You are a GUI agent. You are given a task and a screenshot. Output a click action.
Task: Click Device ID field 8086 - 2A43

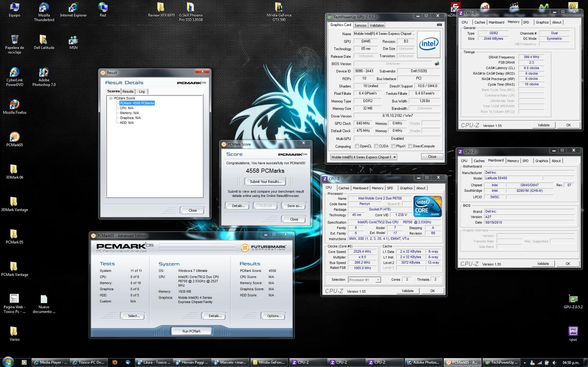(364, 71)
